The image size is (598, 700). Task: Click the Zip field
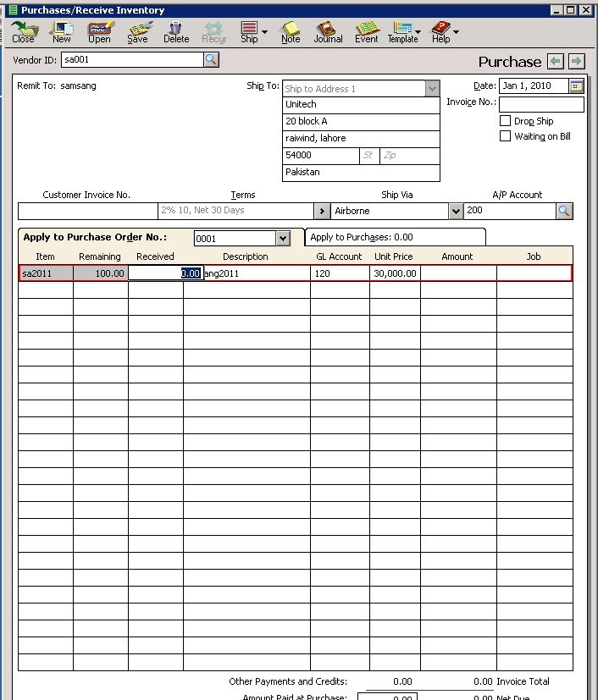point(409,156)
